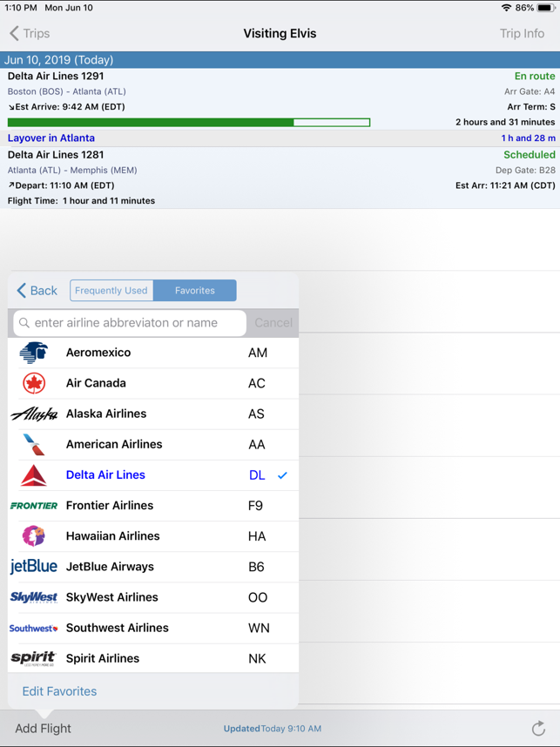Click the B6 airline code
The width and height of the screenshot is (560, 747).
[x=256, y=567]
